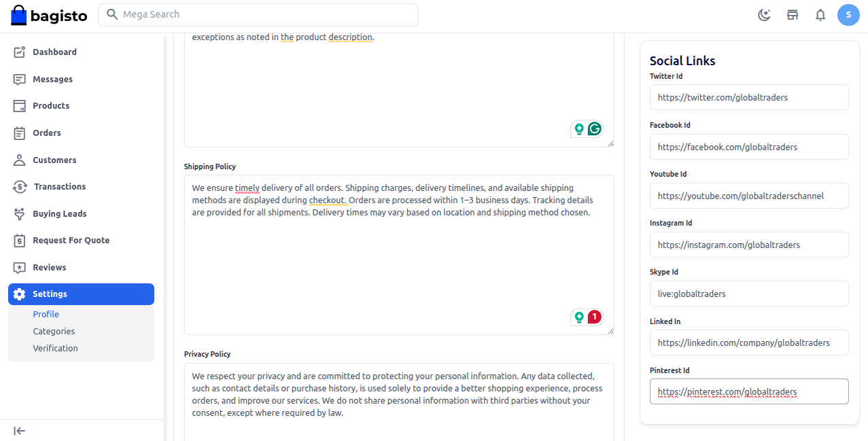Click the Mega Search field
This screenshot has height=441, width=868.
coord(258,15)
